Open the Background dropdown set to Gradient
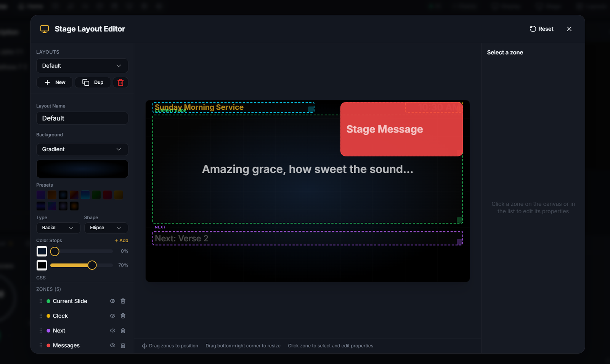610x364 pixels. point(82,149)
